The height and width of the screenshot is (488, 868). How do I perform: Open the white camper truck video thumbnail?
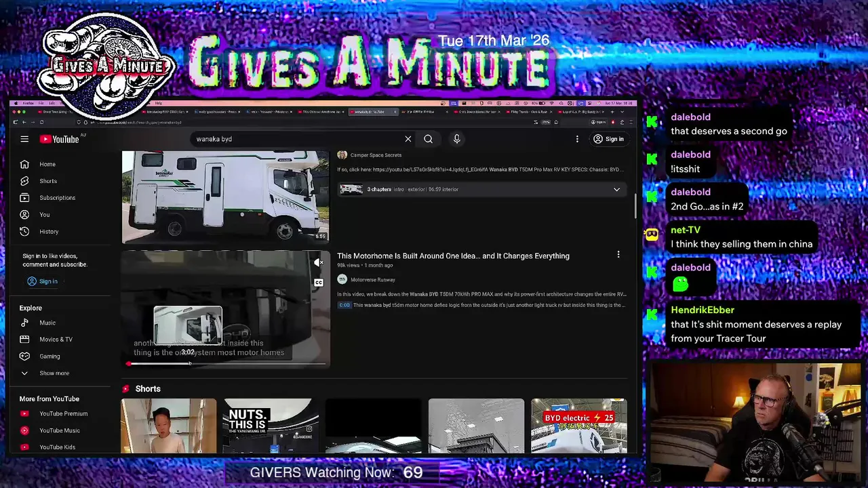click(x=225, y=197)
